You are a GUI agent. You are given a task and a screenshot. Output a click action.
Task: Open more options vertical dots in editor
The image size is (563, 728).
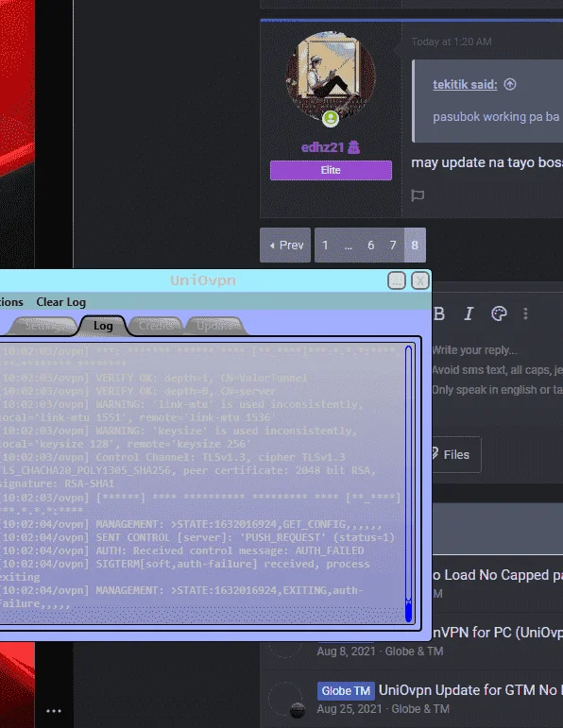pyautogui.click(x=525, y=314)
